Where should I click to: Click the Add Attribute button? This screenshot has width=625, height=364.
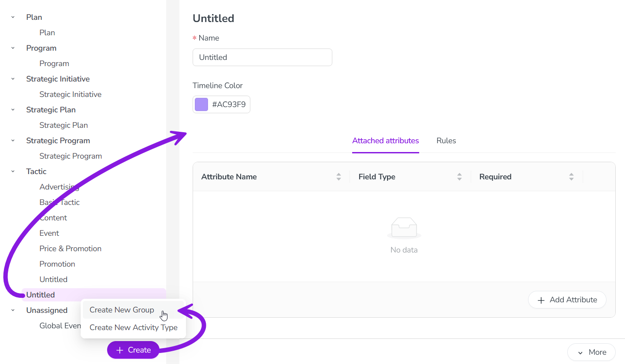[567, 300]
